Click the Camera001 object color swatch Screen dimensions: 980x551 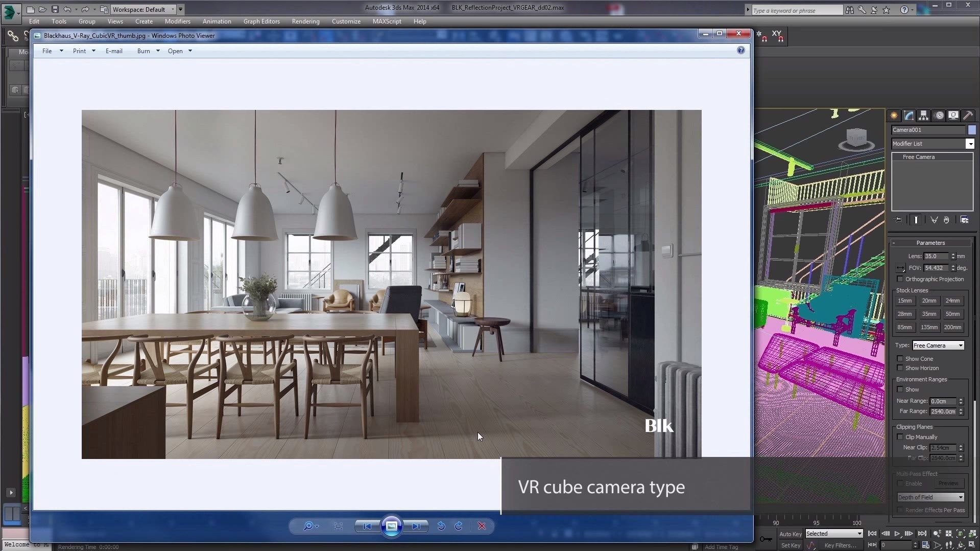click(971, 130)
